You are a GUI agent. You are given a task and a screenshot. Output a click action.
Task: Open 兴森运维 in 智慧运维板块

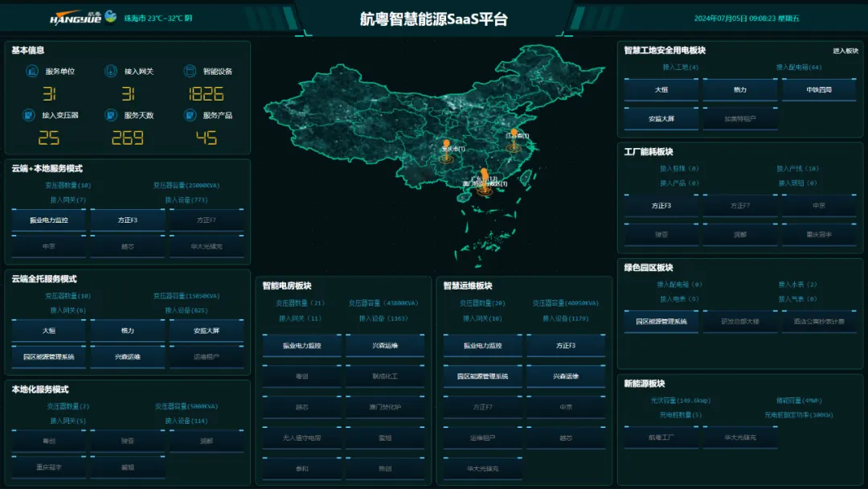point(566,376)
